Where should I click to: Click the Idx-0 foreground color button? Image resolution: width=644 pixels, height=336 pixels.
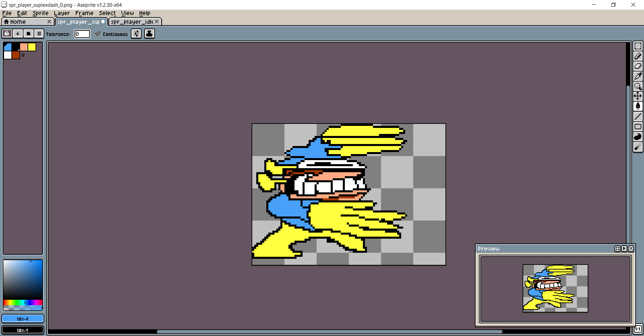pos(23,319)
